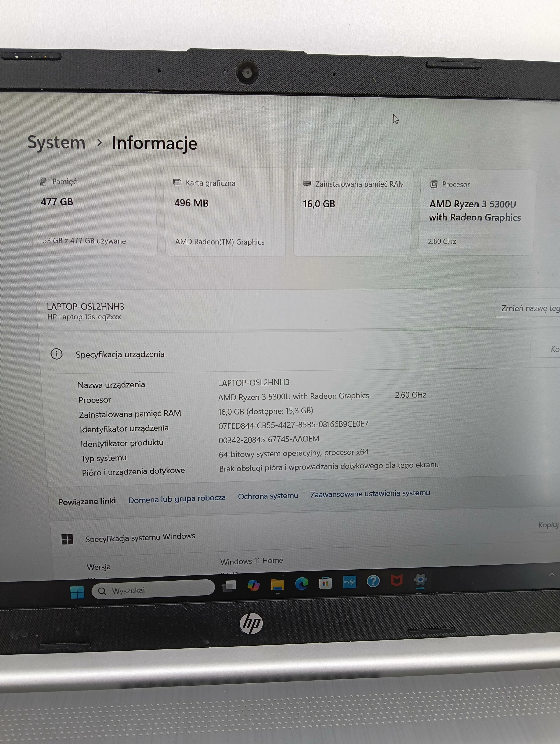
Task: Click the AMD Radeon(TM) Graphics caption
Action: 220,242
